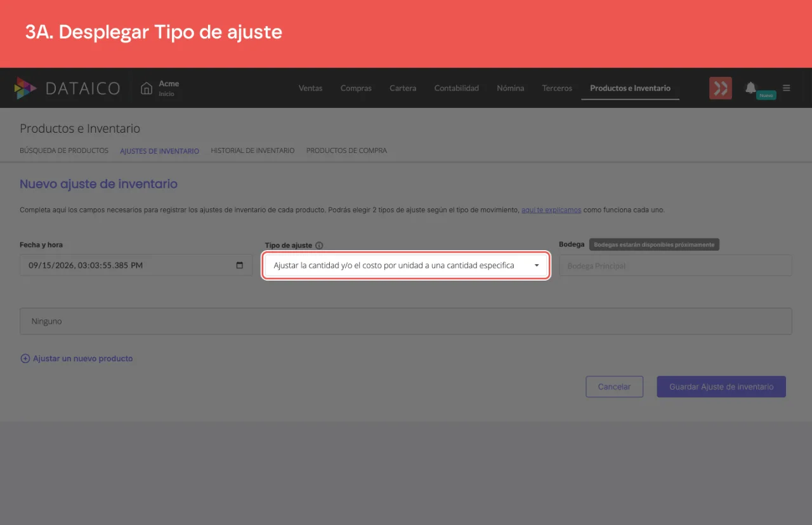Click Ajustar un nuevo producto link
This screenshot has height=525, width=812.
point(83,359)
